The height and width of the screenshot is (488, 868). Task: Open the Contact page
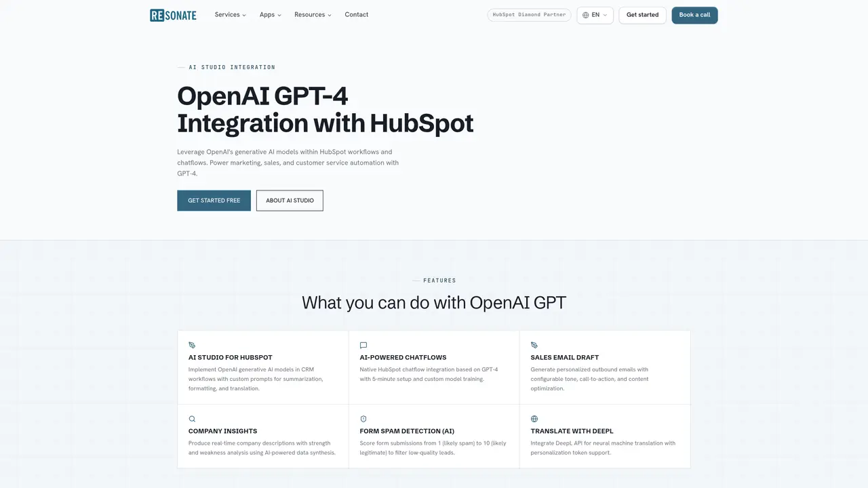tap(357, 15)
